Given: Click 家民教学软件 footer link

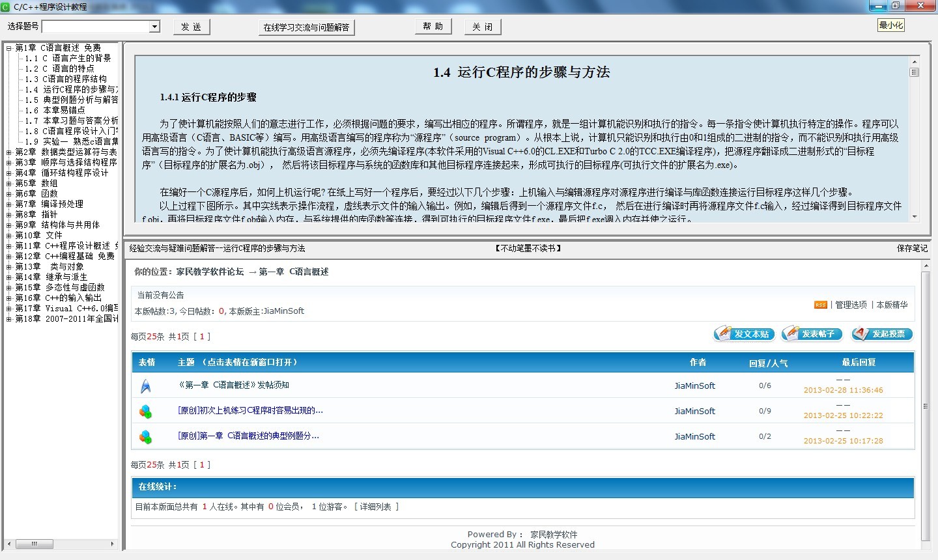Looking at the screenshot, I should click(554, 535).
